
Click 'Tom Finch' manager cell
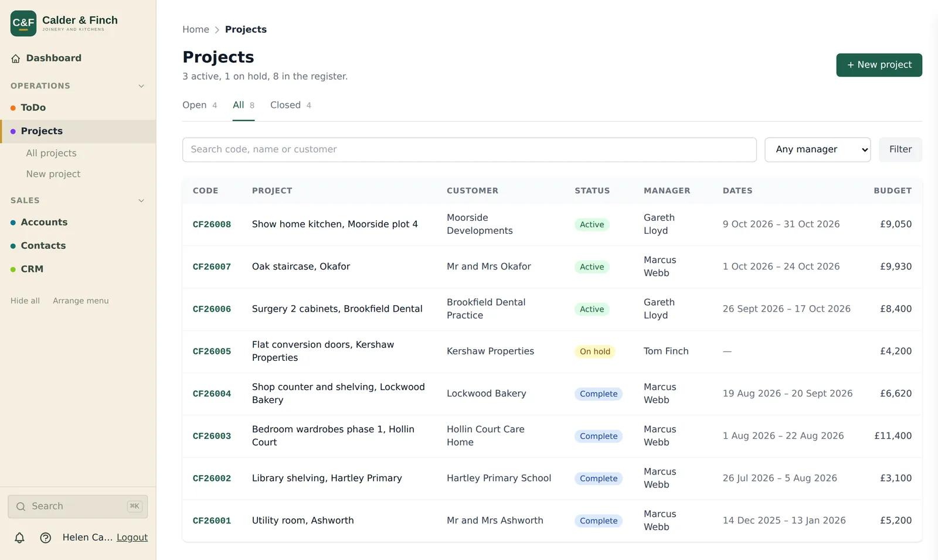[x=666, y=351]
